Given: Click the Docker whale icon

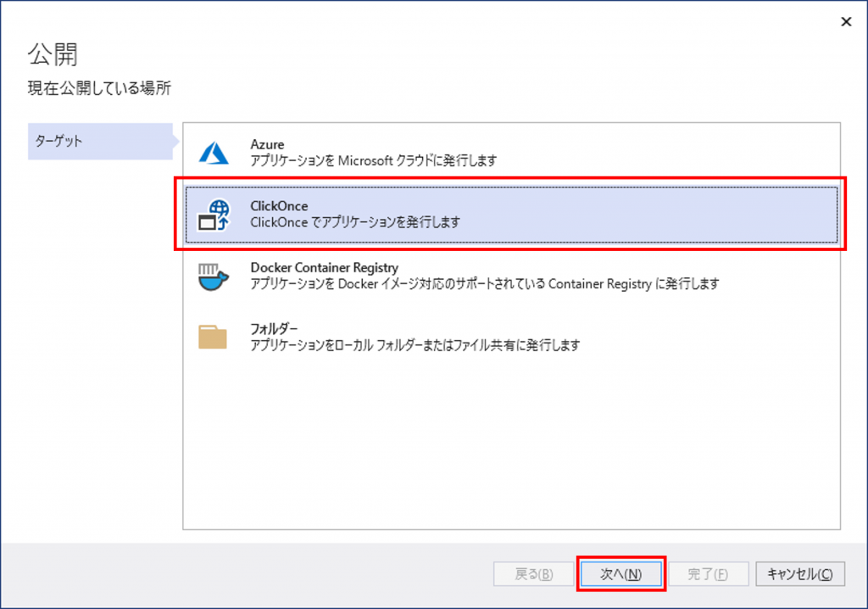Looking at the screenshot, I should coord(214,277).
